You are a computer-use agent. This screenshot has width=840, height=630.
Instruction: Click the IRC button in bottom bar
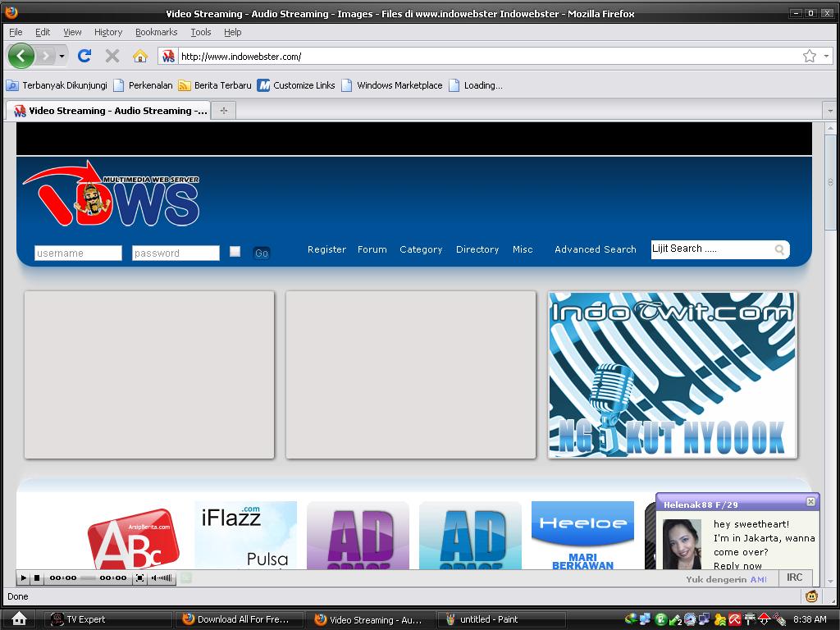point(794,577)
